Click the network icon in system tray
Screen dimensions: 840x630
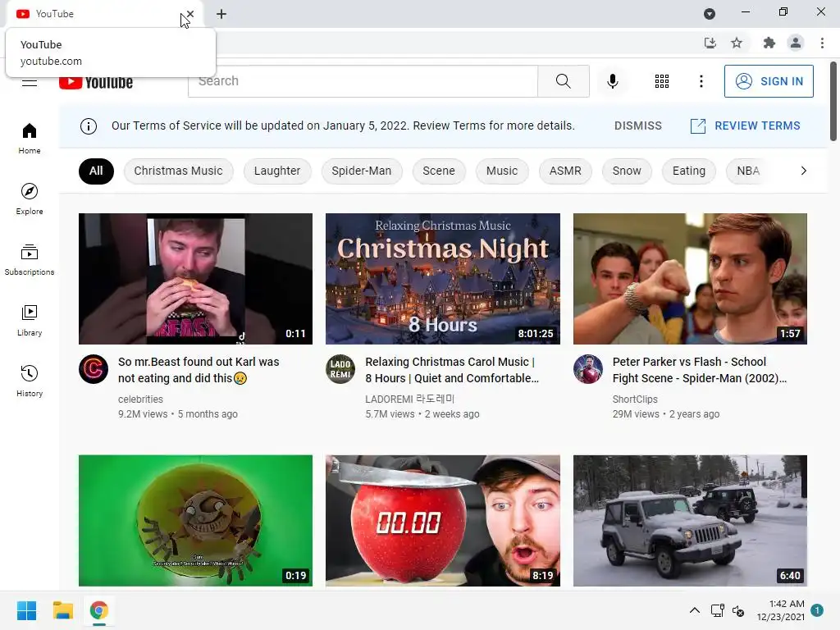[x=717, y=610]
